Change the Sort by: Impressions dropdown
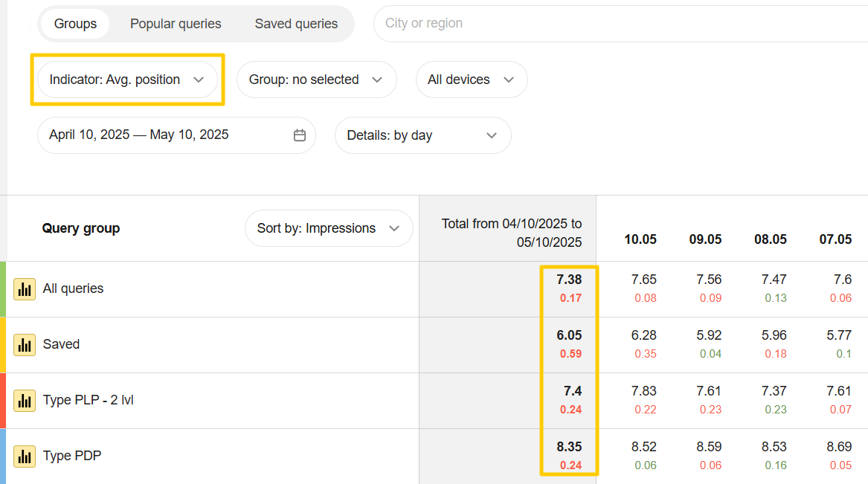Screen dimensions: 868x484 (x=328, y=228)
